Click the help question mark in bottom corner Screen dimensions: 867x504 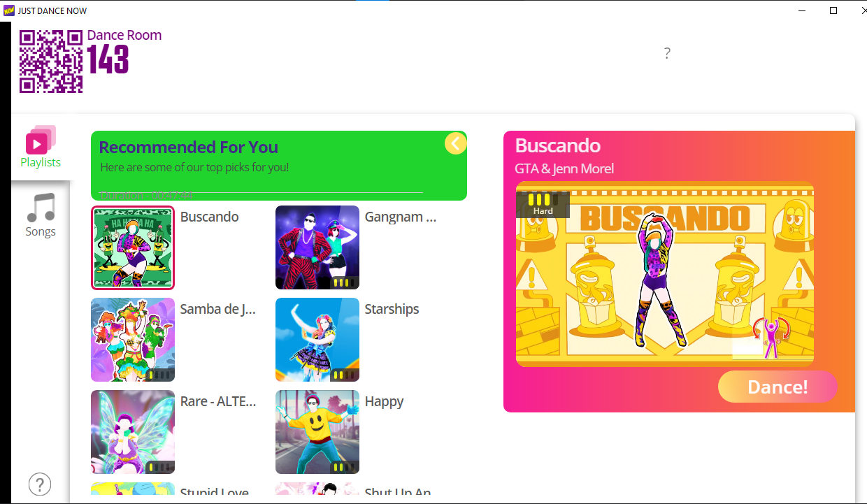(x=40, y=484)
